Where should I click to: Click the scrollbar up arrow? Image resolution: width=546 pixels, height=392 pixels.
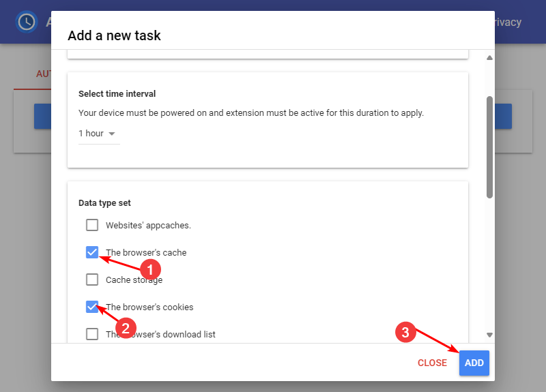(489, 58)
